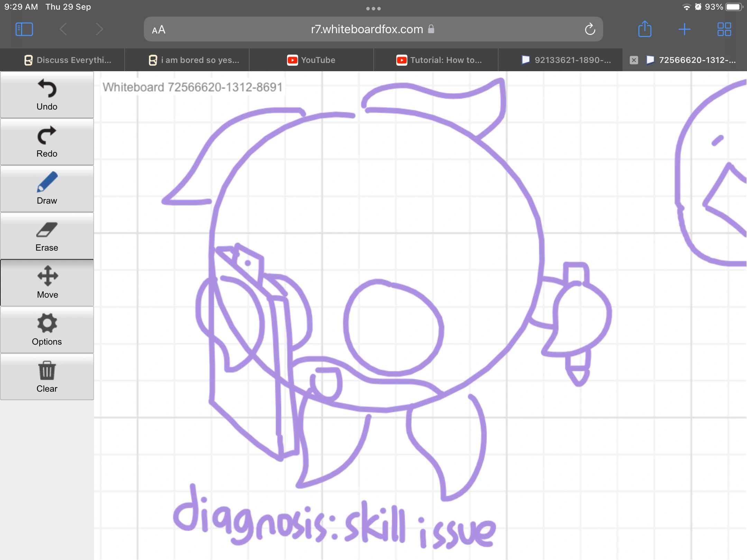Open the tab overview grid
This screenshot has width=747, height=560.
tap(724, 29)
